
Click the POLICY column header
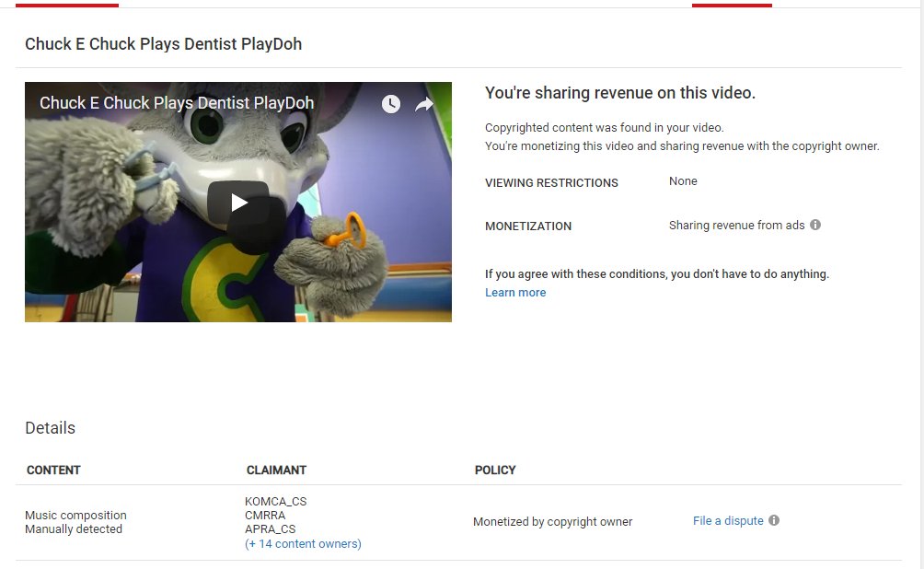(495, 470)
